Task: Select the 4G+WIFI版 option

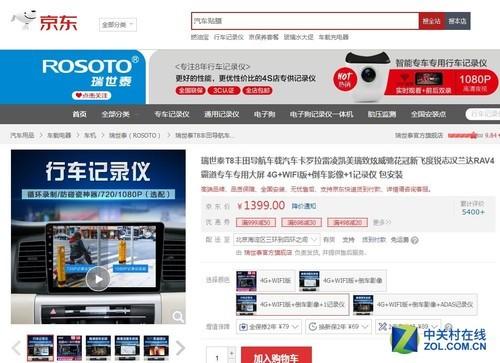Action: click(266, 281)
